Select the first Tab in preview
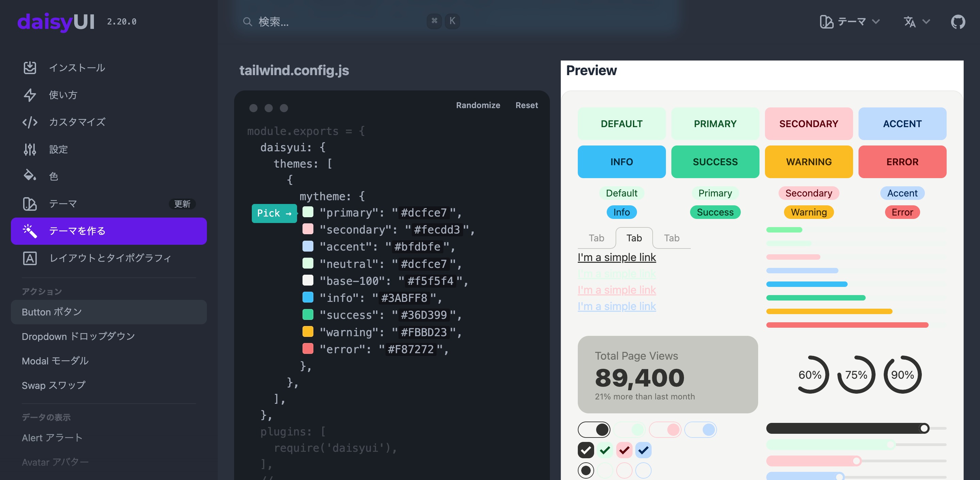The height and width of the screenshot is (480, 980). point(597,238)
